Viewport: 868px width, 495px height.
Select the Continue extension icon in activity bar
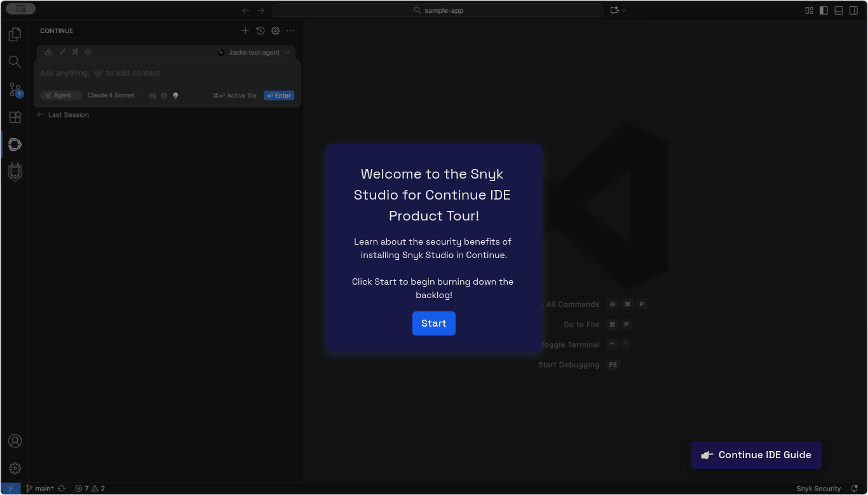click(x=15, y=144)
